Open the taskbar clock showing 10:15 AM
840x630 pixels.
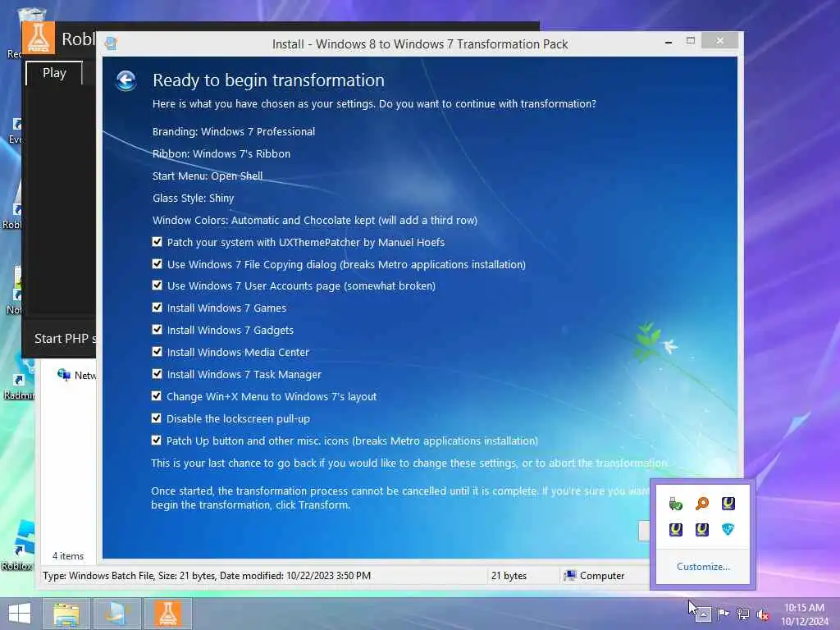pyautogui.click(x=804, y=614)
